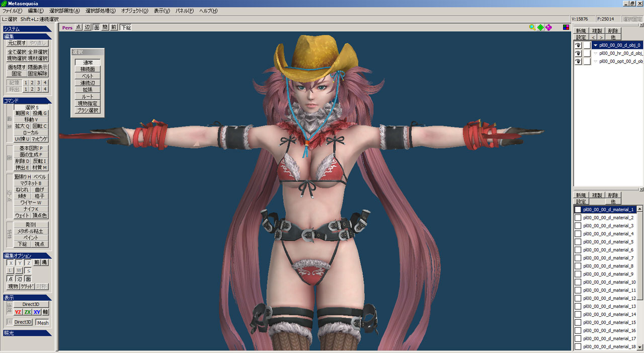Click 新規 in the object panel
Viewport: 644px width, 353px height.
point(581,31)
